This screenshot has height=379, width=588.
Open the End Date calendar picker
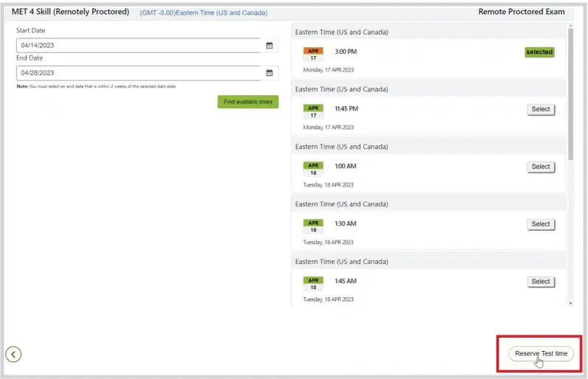269,73
